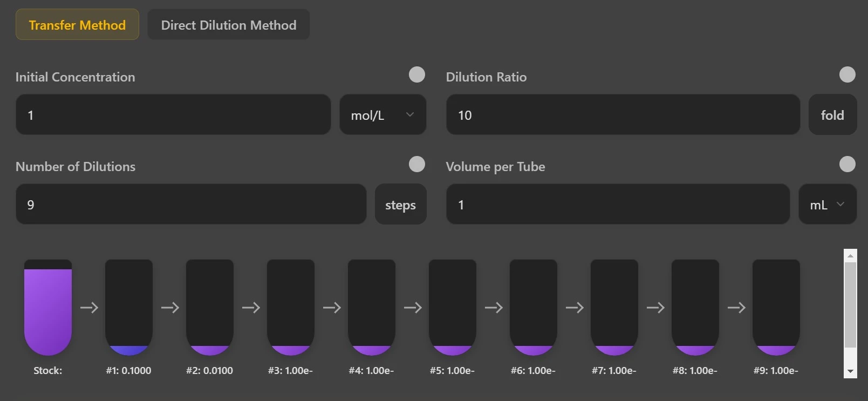The width and height of the screenshot is (868, 401).
Task: Click the transfer arrow after tube #8
Action: 736,308
